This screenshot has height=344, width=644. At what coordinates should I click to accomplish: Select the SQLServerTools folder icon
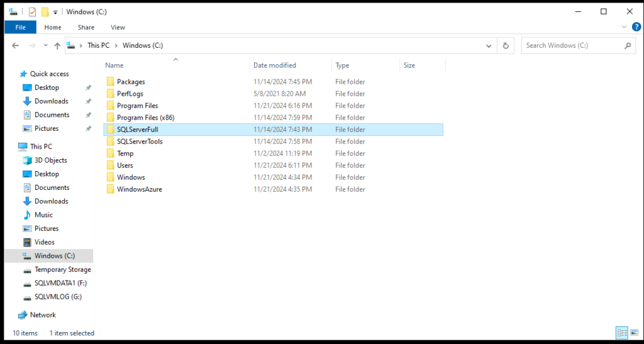110,141
